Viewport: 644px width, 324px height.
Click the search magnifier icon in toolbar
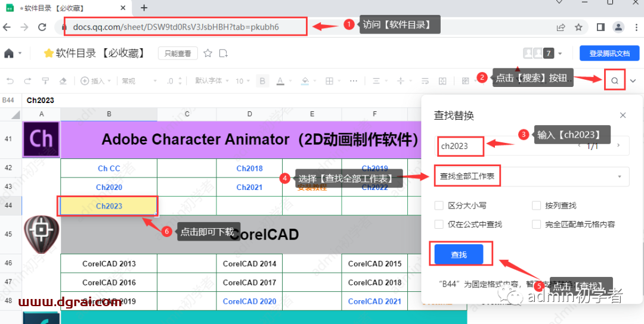615,80
